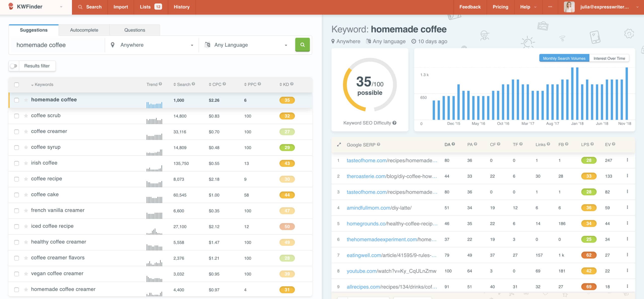
Task: Open the homegrounds.co search result link
Action: (x=392, y=223)
